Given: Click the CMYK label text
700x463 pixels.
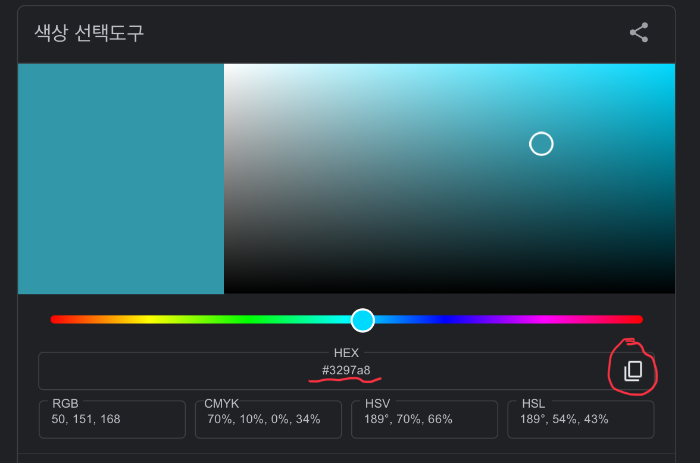Looking at the screenshot, I should [x=221, y=404].
